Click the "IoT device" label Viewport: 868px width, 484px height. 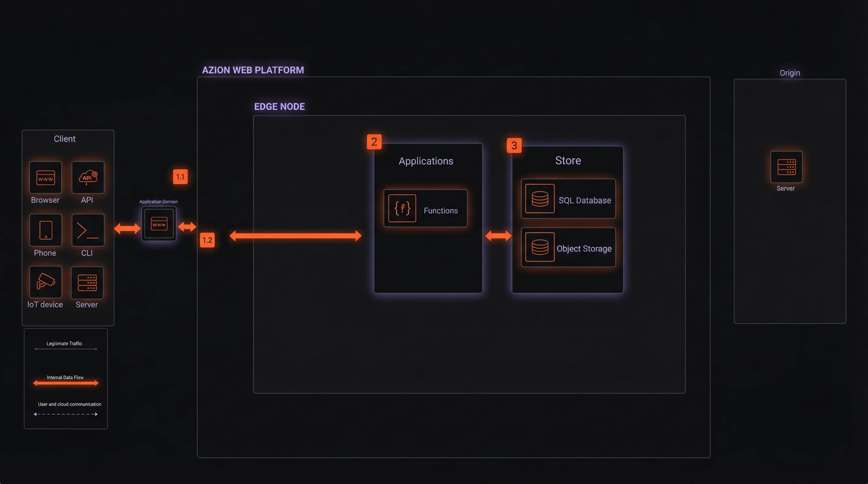coord(45,305)
